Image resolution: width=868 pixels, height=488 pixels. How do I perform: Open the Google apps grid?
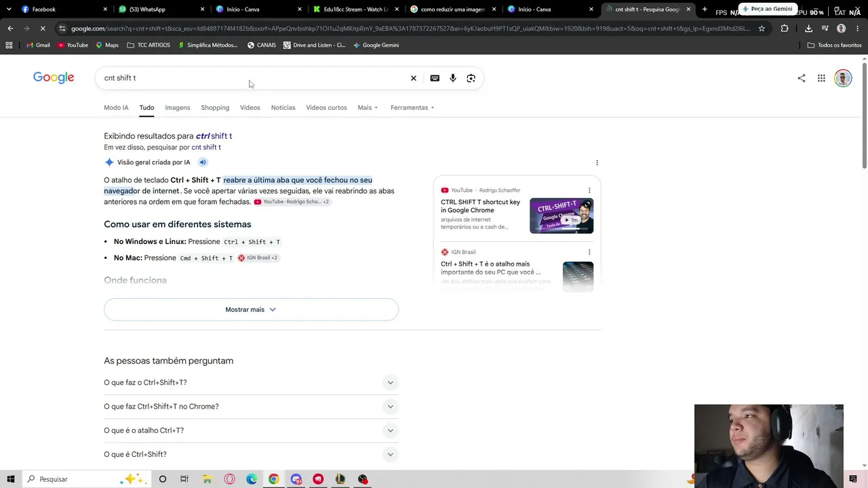tap(821, 78)
